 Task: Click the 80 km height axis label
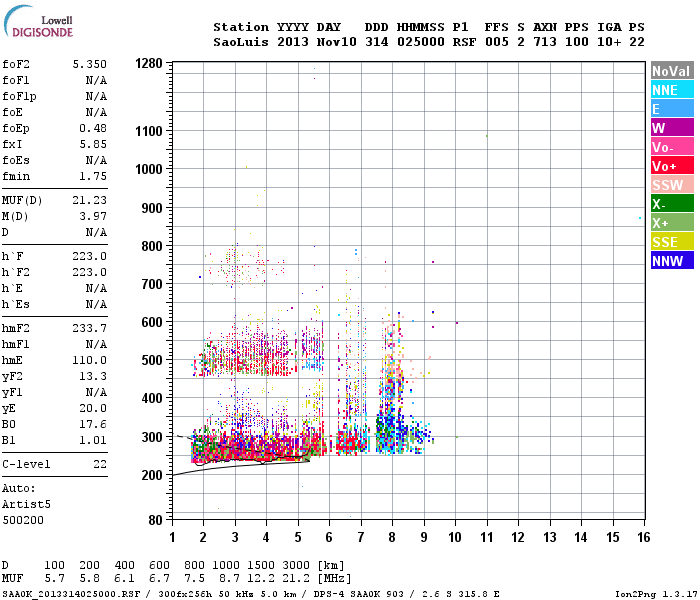click(x=155, y=520)
